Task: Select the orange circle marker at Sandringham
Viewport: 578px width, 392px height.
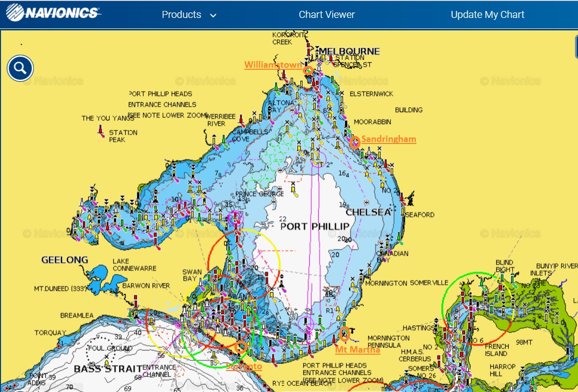Action: 355,143
